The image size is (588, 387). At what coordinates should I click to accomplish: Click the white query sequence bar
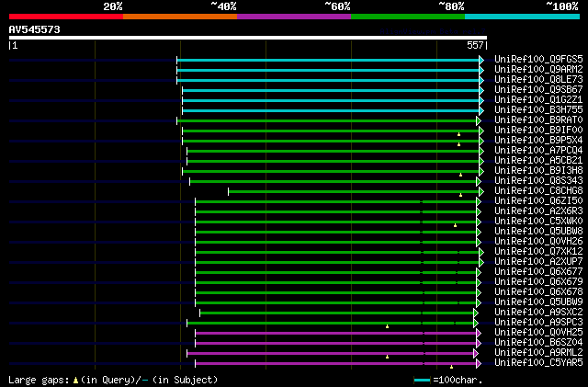pos(248,38)
